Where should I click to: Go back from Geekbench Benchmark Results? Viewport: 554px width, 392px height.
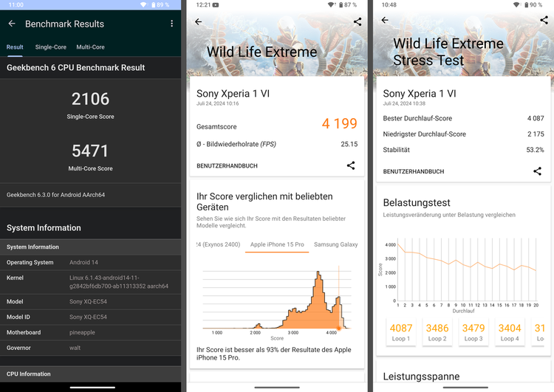tap(12, 24)
